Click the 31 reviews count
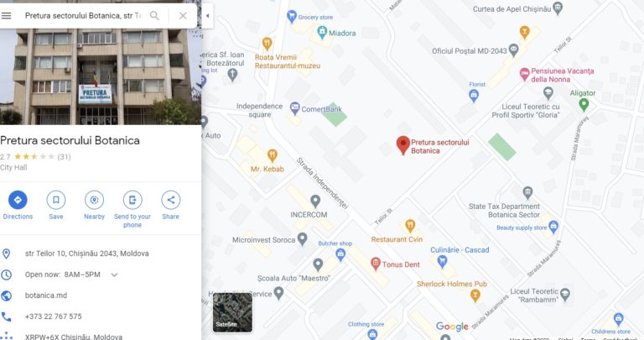 64,157
